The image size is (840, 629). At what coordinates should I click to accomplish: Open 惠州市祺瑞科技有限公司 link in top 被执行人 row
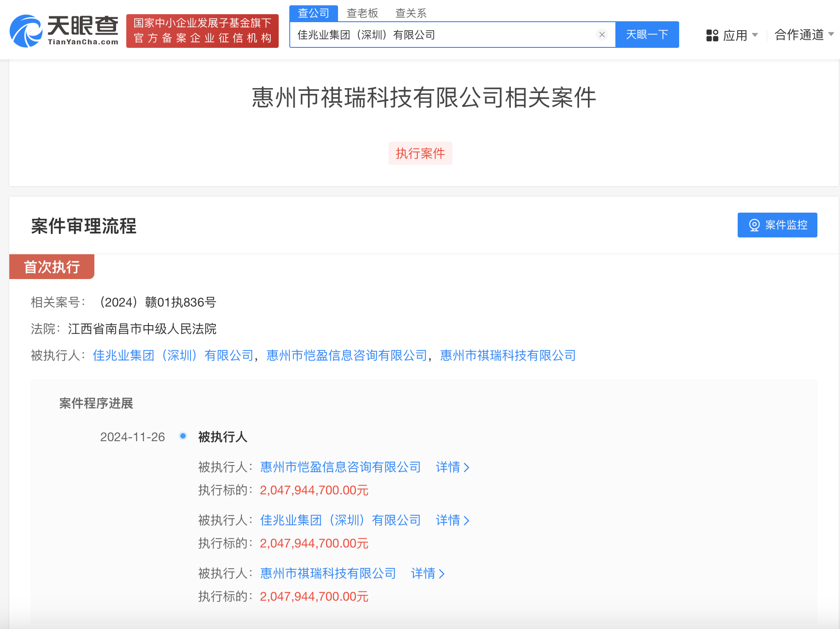tap(508, 355)
